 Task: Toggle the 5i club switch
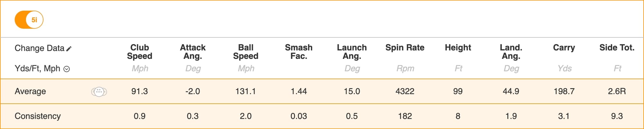tap(29, 20)
